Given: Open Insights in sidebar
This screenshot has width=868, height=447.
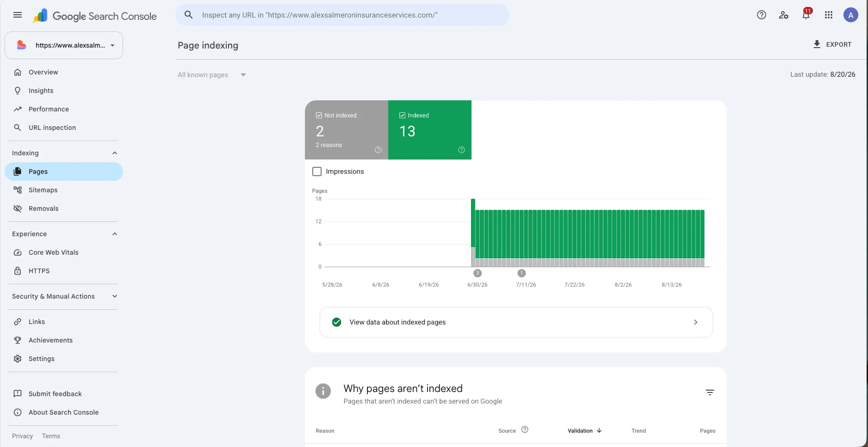Looking at the screenshot, I should tap(64, 91).
